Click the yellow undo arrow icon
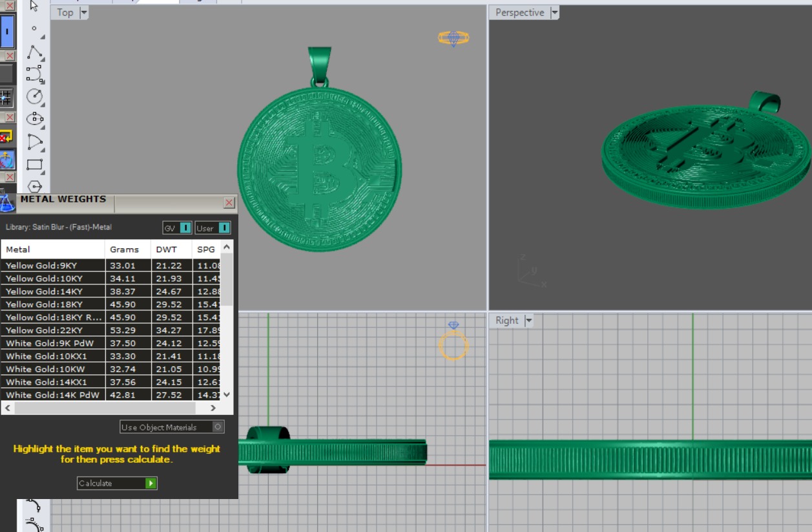812x532 pixels. coord(6,137)
